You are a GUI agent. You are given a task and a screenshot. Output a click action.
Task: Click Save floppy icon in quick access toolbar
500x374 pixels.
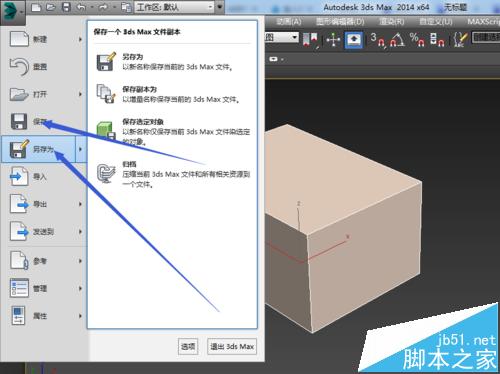(x=66, y=7)
